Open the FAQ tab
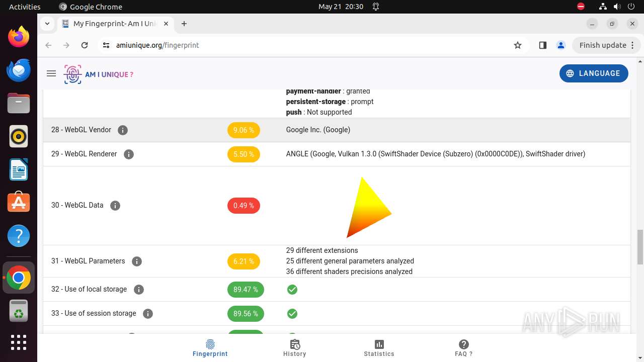Image resolution: width=644 pixels, height=362 pixels. point(464,348)
